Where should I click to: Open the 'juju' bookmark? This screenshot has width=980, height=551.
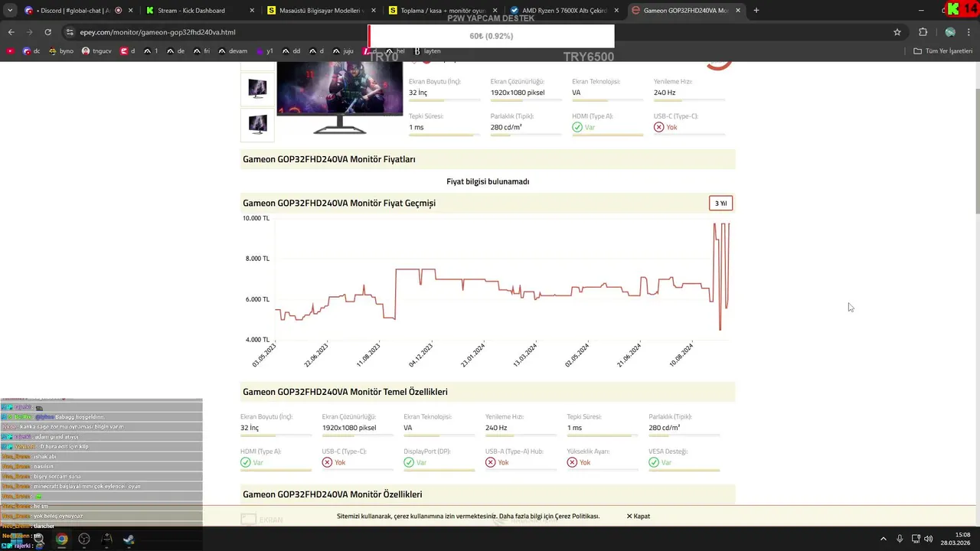point(343,51)
